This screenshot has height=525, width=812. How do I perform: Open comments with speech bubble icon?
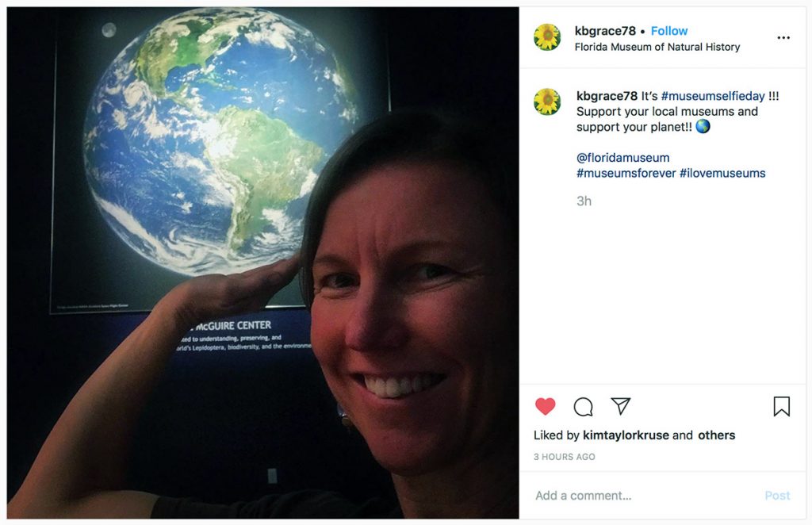click(583, 407)
